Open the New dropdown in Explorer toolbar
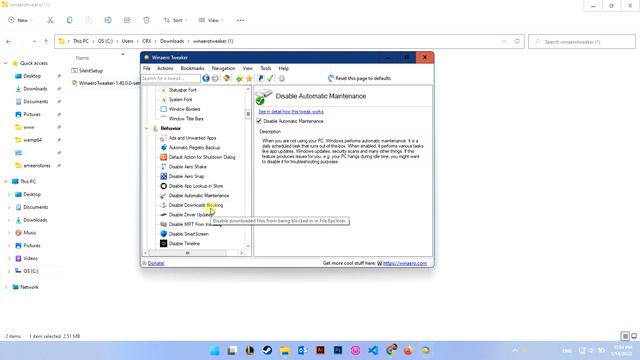The image size is (640, 360). [20, 20]
